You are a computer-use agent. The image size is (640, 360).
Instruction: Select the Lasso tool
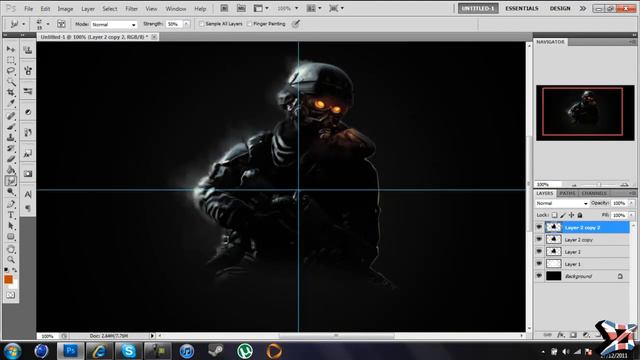coord(11,71)
